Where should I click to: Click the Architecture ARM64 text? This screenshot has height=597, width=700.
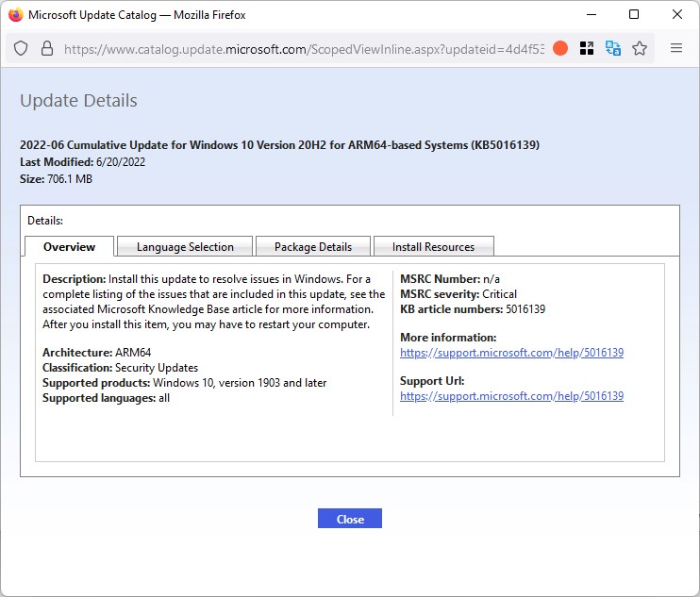(96, 353)
